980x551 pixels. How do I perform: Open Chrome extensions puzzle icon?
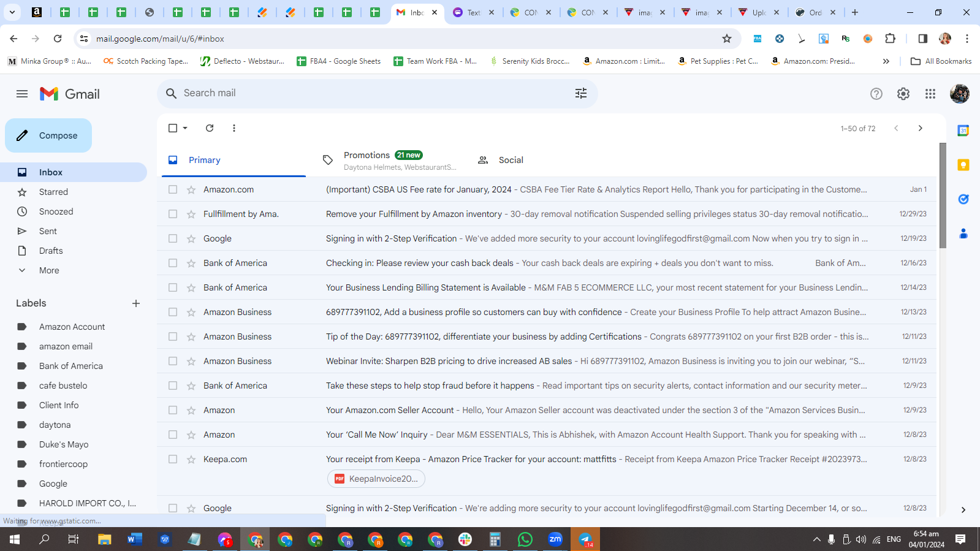891,39
